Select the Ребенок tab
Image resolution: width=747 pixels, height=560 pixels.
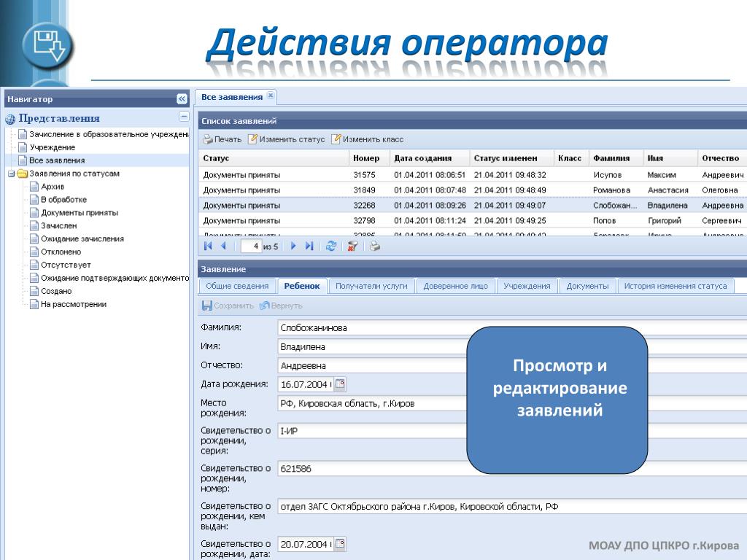tap(302, 286)
